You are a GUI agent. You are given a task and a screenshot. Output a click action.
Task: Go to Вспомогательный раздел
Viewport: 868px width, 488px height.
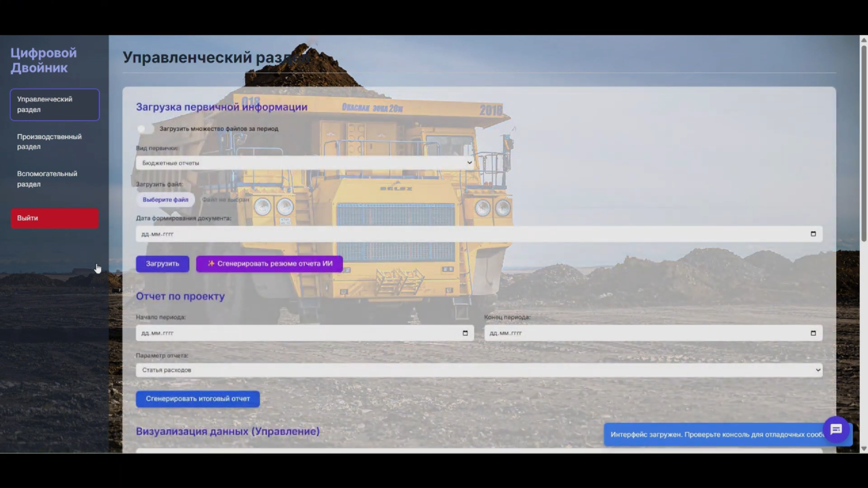(54, 179)
